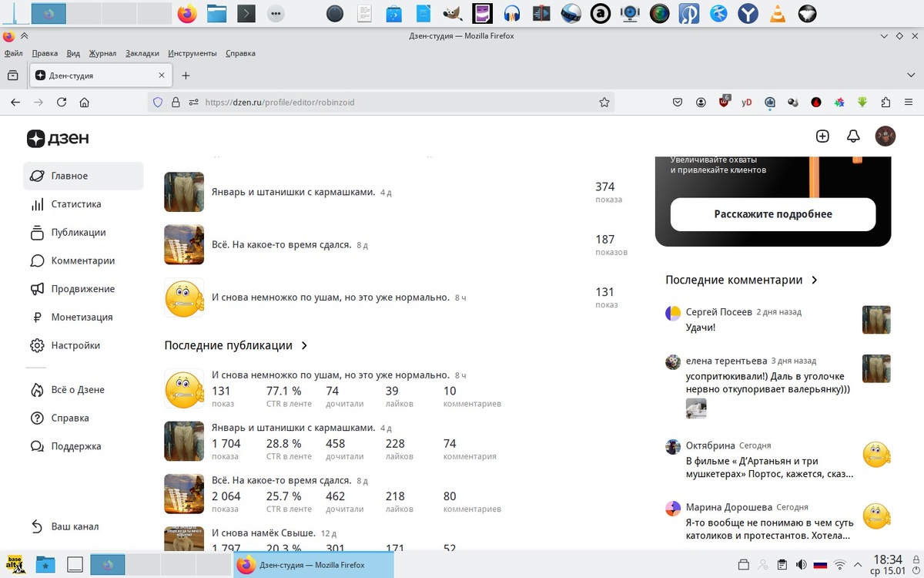Image resolution: width=924 pixels, height=578 pixels.
Task: Launch Firefox from top panel
Action: pos(186,13)
